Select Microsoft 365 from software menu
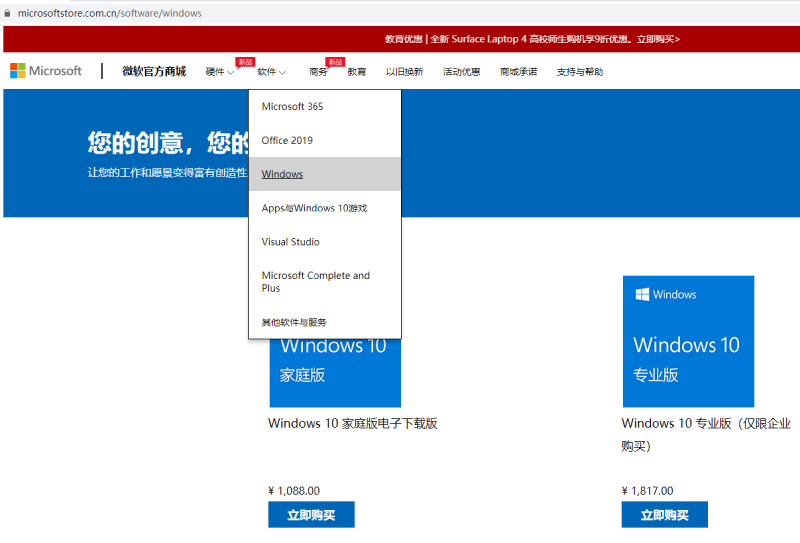 [x=325, y=107]
